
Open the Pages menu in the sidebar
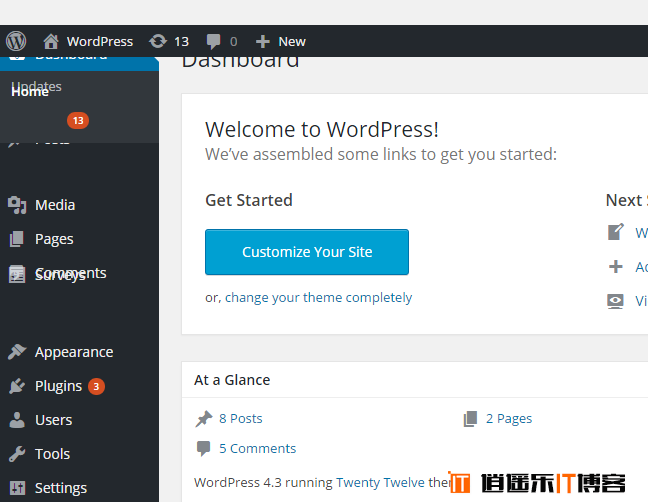point(54,239)
